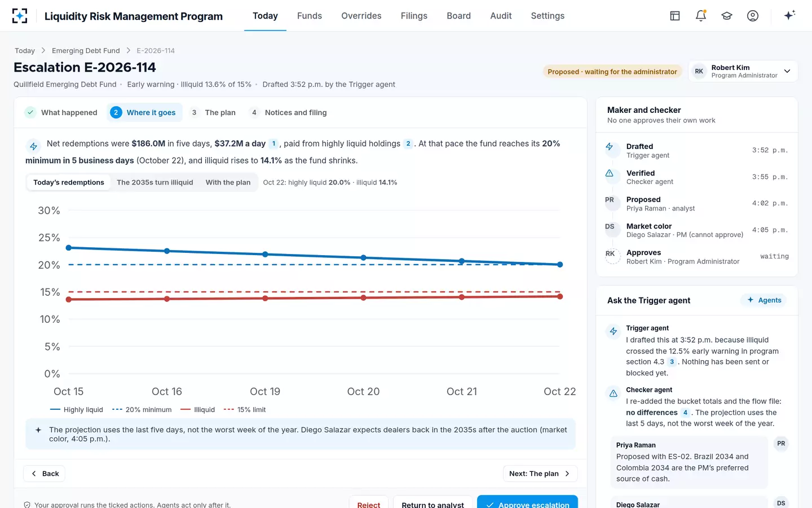812x508 pixels.
Task: Go to step 4 Notices and filing
Action: coord(289,112)
